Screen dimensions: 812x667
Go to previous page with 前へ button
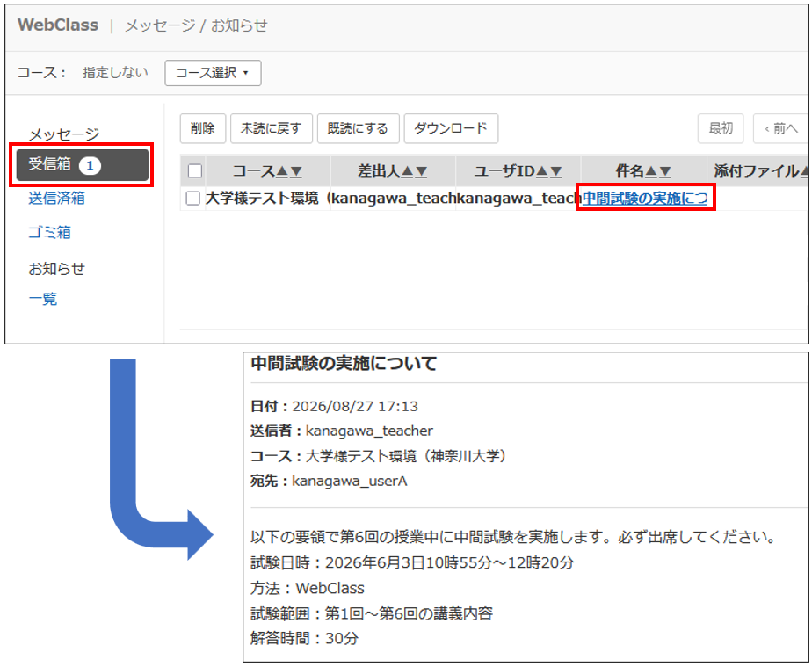(x=781, y=128)
